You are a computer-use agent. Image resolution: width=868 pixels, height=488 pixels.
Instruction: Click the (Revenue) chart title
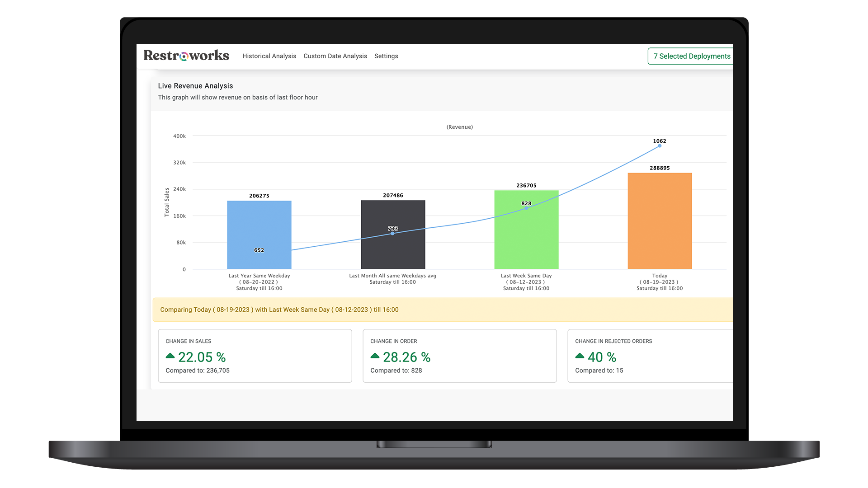coord(460,127)
